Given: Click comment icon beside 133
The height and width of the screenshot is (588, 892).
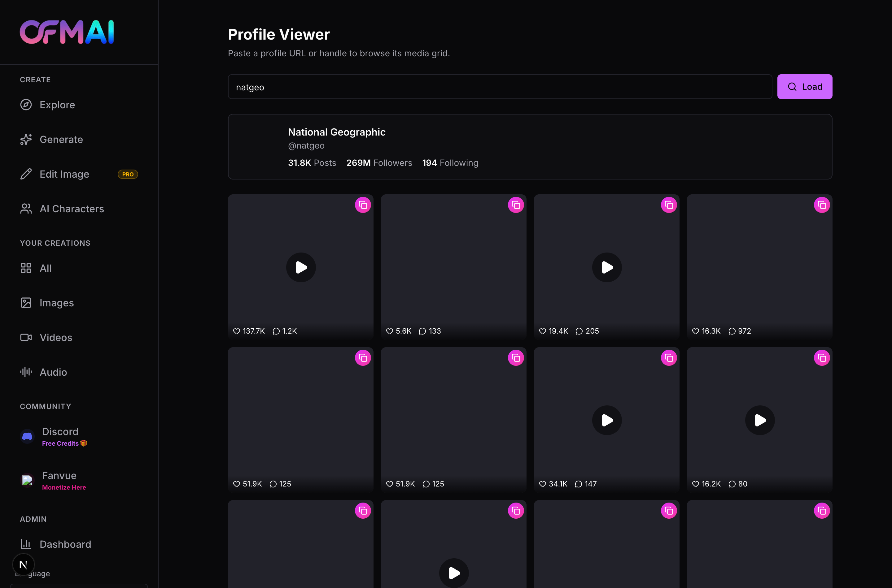Looking at the screenshot, I should pos(422,331).
